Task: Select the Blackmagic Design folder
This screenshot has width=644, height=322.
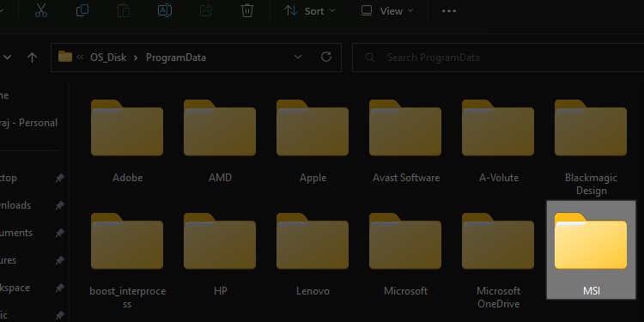Action: [x=591, y=147]
